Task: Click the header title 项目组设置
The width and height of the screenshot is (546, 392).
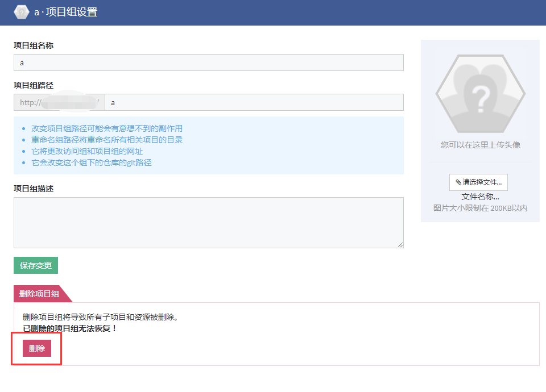Action: 71,12
